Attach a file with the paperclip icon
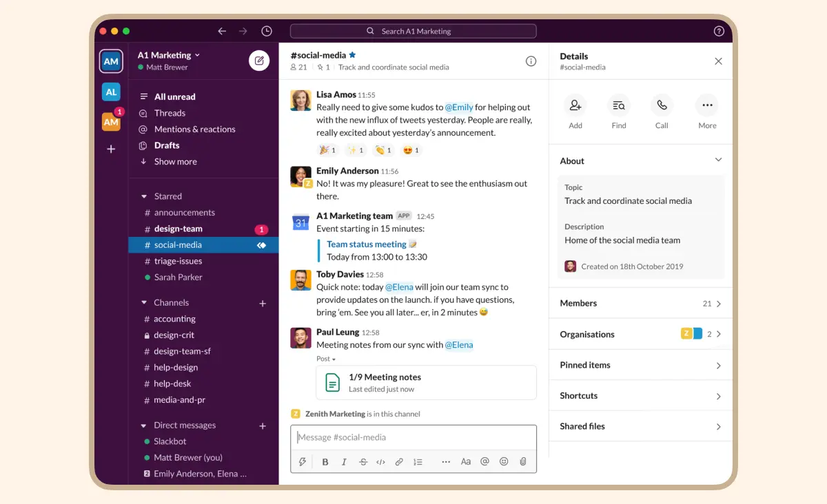827x504 pixels. coord(523,462)
